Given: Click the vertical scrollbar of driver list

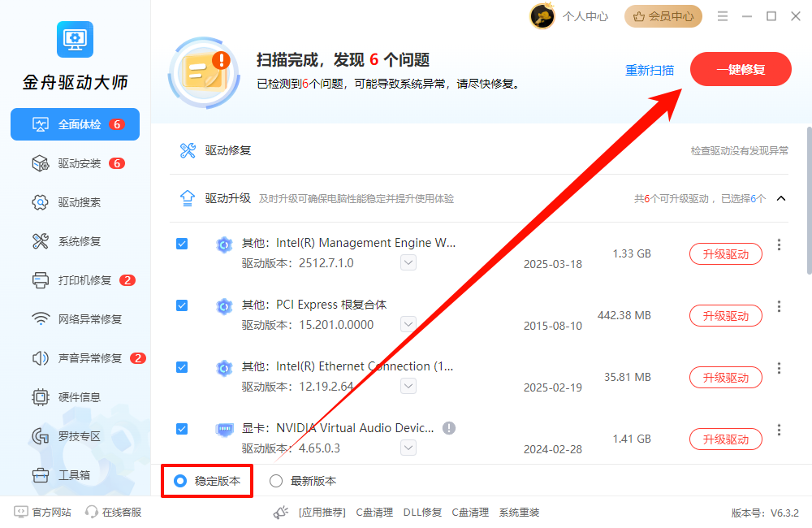Looking at the screenshot, I should [809, 201].
